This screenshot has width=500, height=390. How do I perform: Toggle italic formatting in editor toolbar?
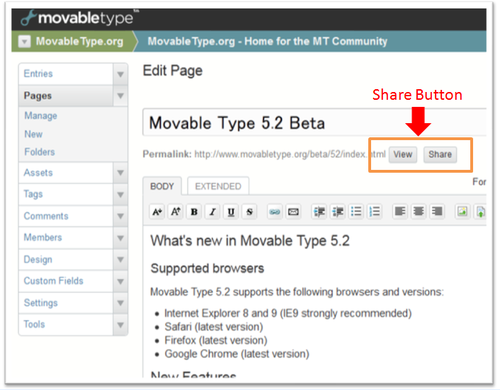pyautogui.click(x=213, y=212)
